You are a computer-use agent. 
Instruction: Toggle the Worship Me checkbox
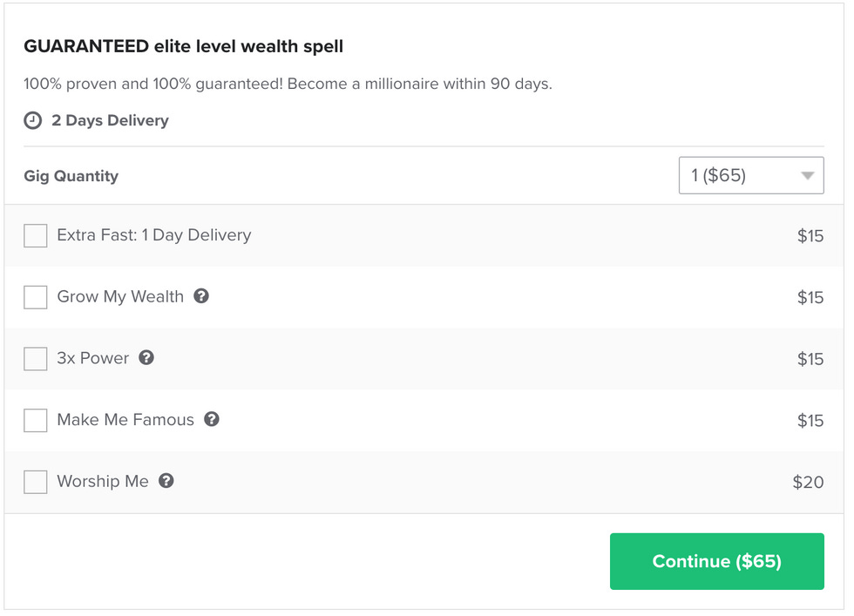36,482
